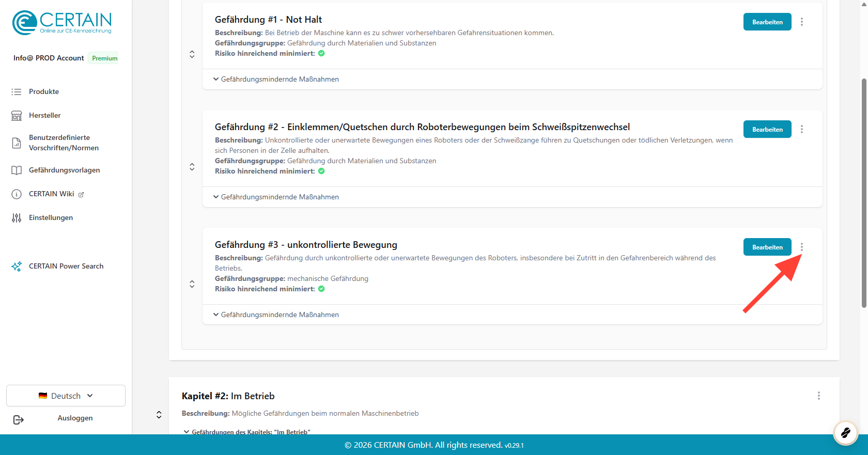868x455 pixels.
Task: Click reorder arrows for Gefährdung #3
Action: point(192,284)
